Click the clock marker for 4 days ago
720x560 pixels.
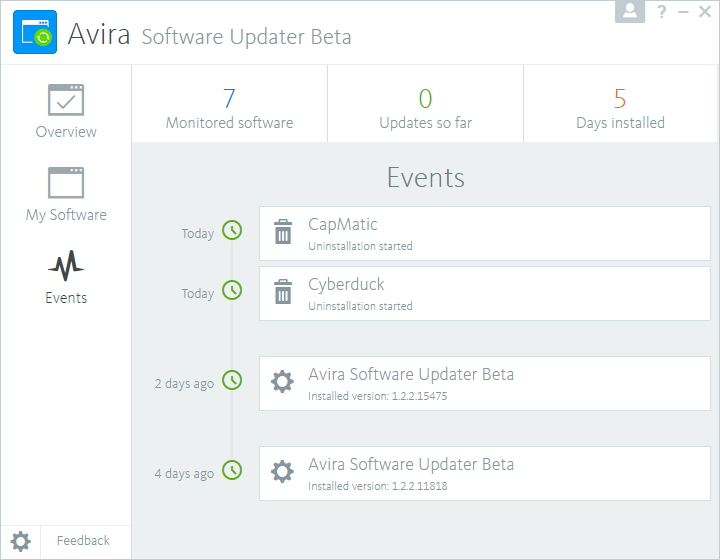point(232,470)
